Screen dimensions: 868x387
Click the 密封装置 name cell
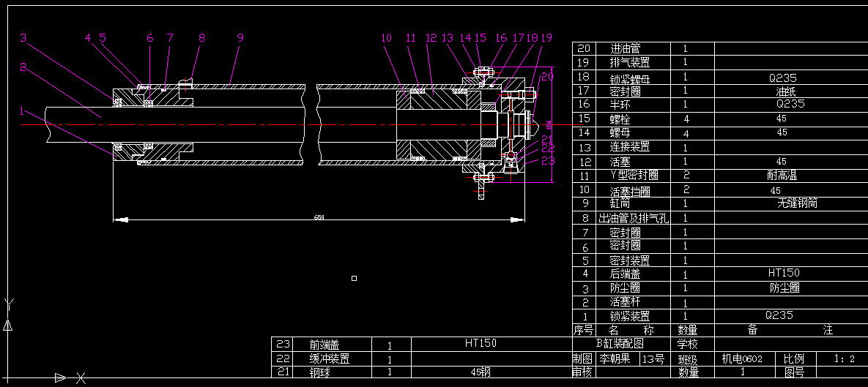[630, 260]
